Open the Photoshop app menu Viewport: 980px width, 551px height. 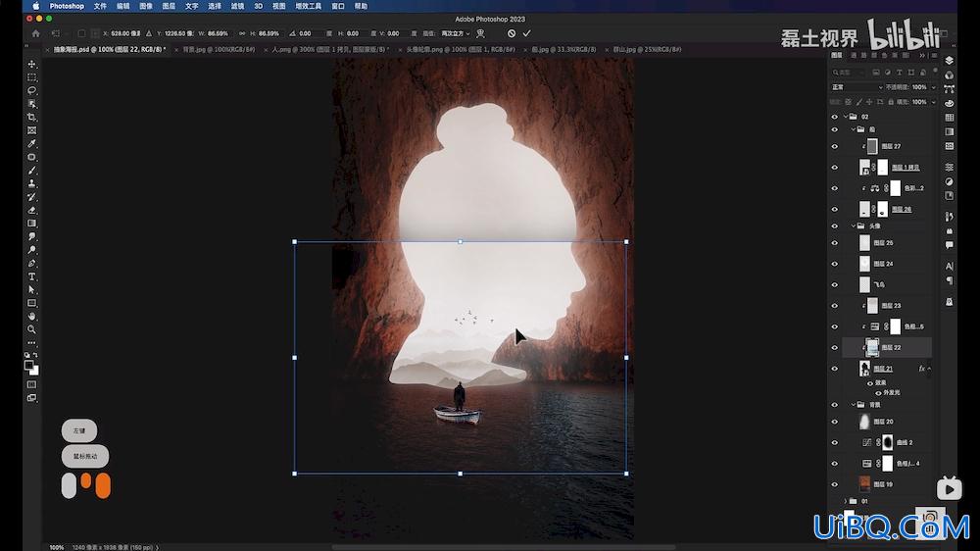pos(67,6)
